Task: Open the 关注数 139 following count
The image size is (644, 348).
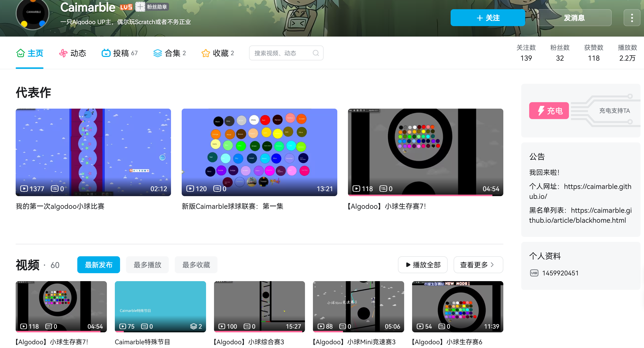Action: (526, 53)
